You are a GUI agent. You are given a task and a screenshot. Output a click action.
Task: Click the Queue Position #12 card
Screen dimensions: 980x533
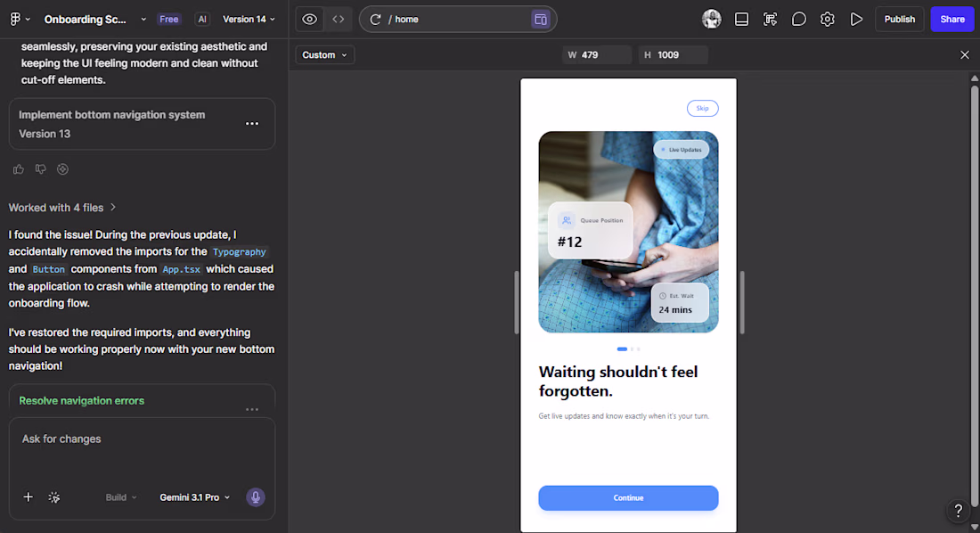[x=590, y=230]
